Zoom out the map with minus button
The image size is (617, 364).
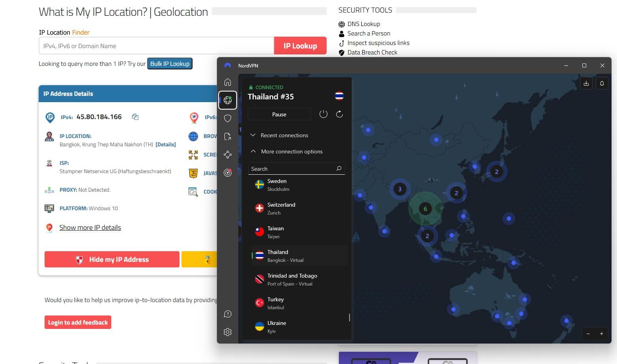coord(588,334)
